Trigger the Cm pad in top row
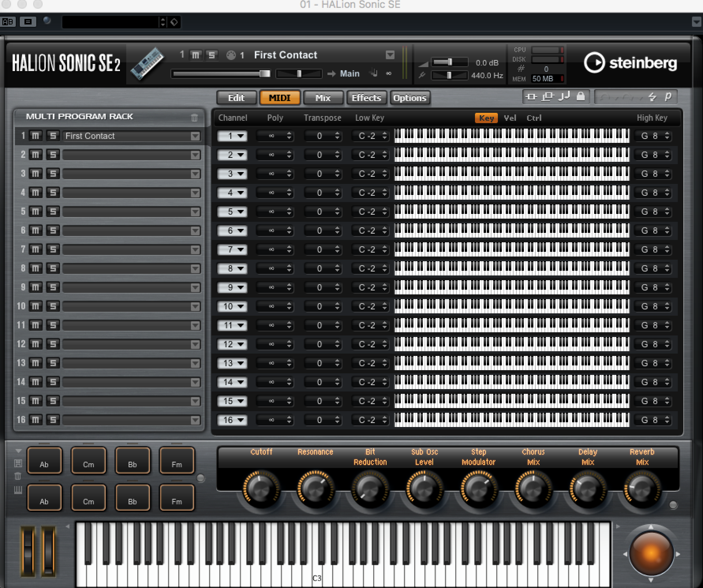Image resolution: width=703 pixels, height=588 pixels. pyautogui.click(x=88, y=460)
